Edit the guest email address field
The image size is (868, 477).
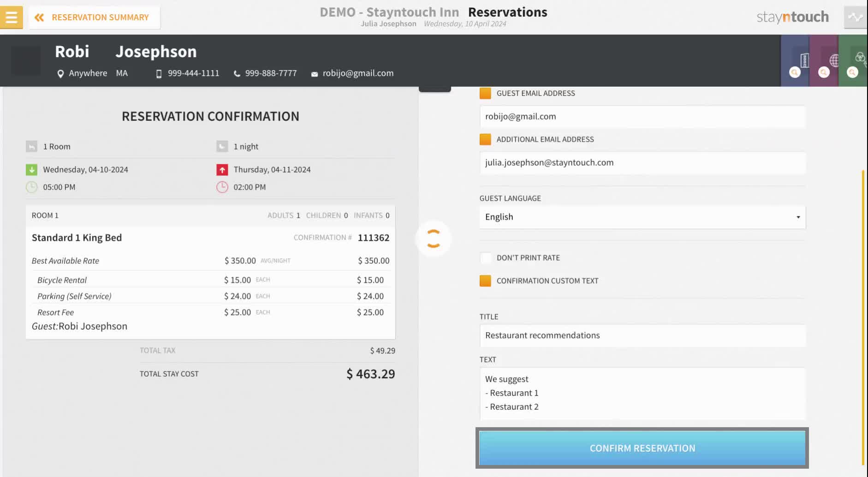click(x=642, y=117)
